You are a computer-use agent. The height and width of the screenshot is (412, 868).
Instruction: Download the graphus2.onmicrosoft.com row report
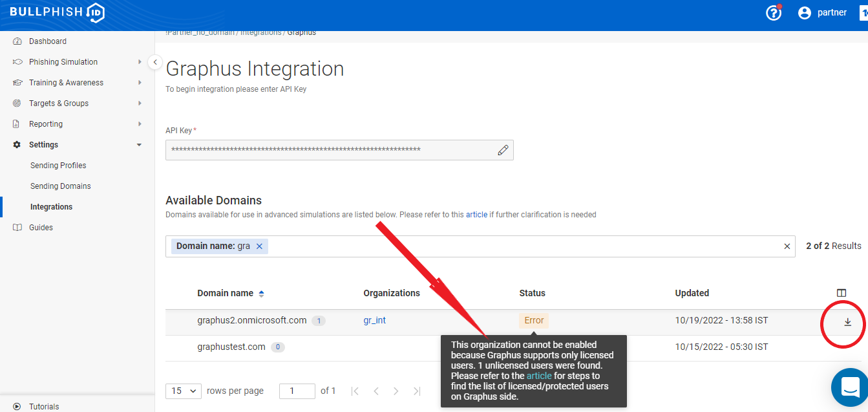(x=848, y=322)
